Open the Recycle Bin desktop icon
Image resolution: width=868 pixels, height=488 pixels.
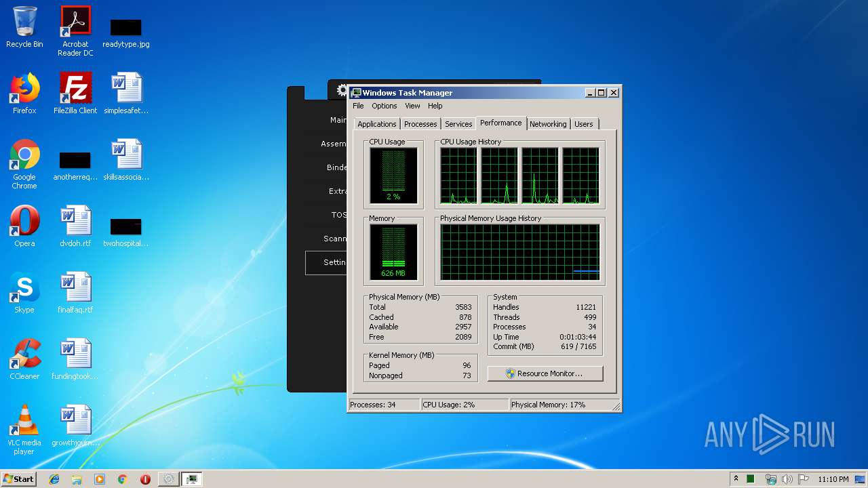tap(24, 27)
